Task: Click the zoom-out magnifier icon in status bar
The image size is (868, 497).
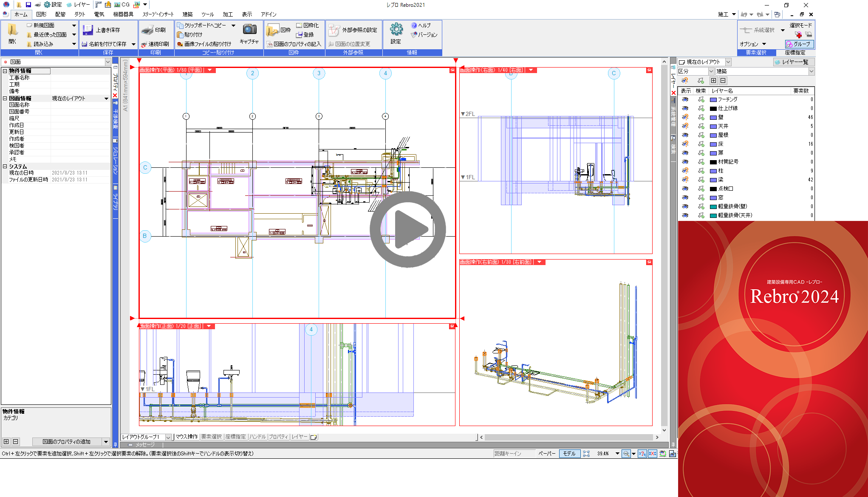Action: [626, 454]
